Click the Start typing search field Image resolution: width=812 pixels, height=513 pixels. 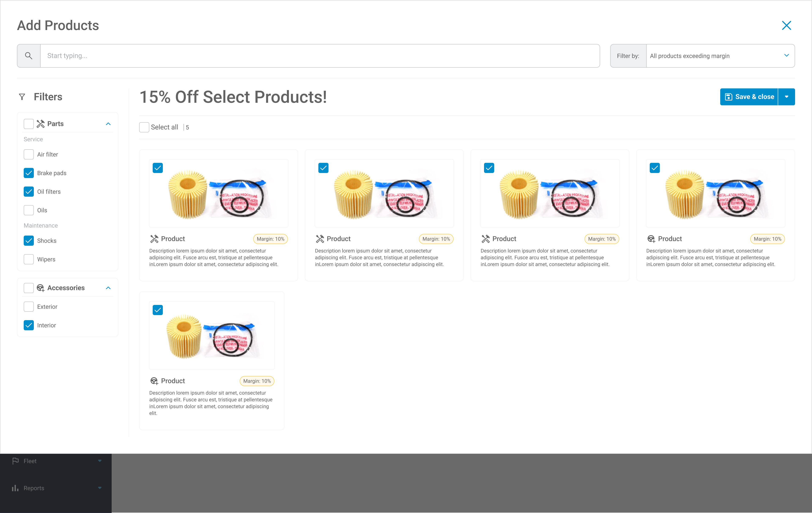tap(320, 56)
